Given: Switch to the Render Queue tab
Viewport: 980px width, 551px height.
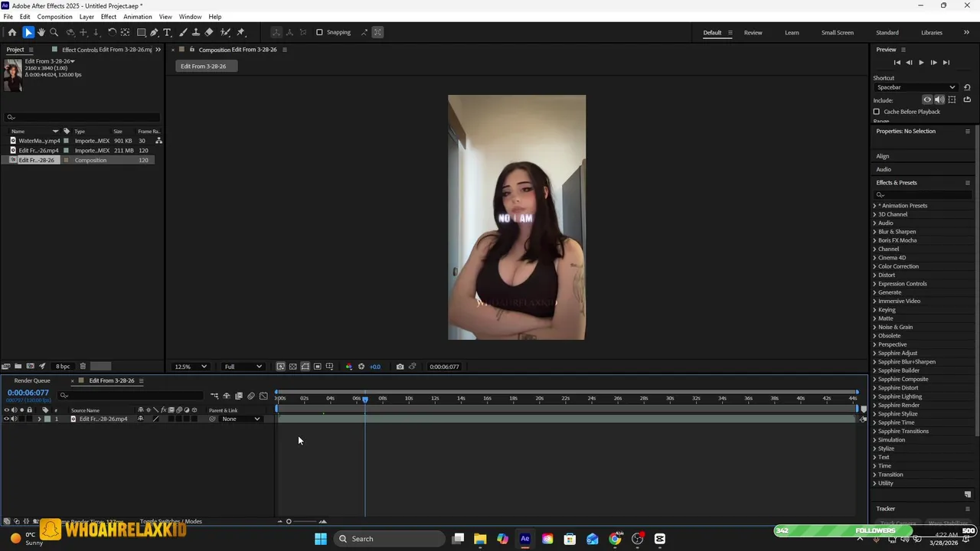Looking at the screenshot, I should click(x=32, y=380).
